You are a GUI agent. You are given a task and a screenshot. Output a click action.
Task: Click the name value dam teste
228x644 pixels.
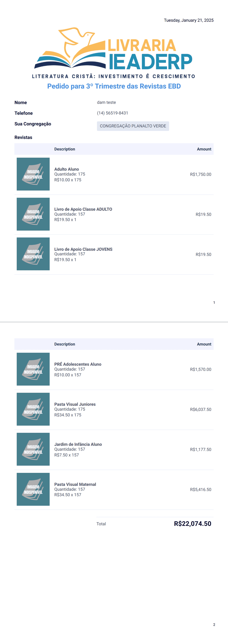[x=107, y=102]
